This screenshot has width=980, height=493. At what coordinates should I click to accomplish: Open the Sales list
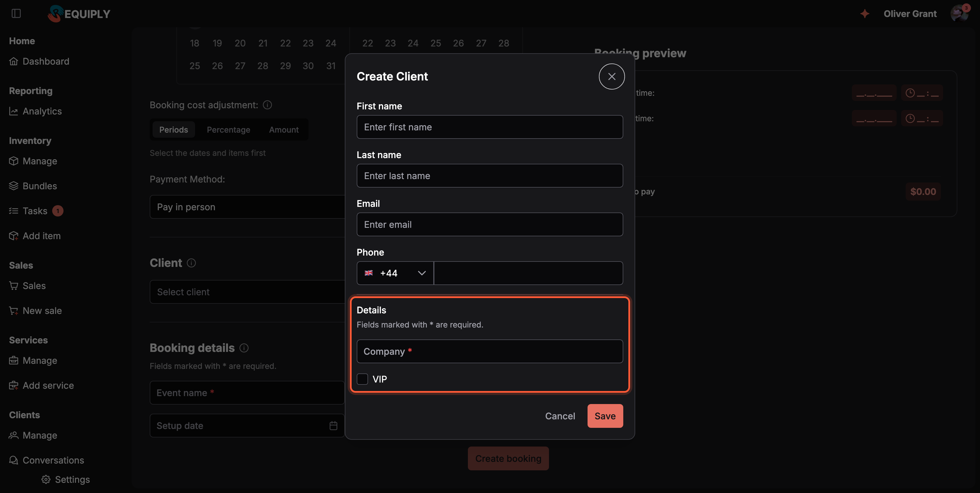[x=28, y=286]
